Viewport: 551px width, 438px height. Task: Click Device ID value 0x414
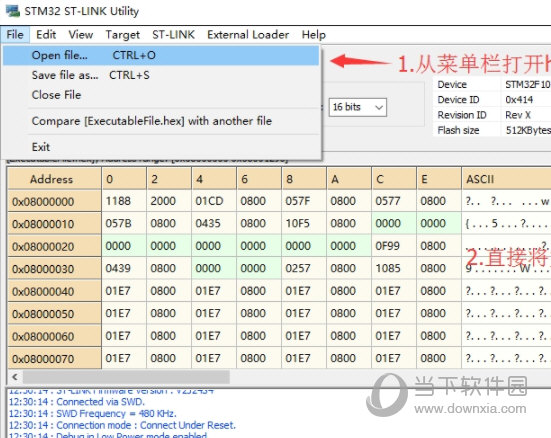519,100
